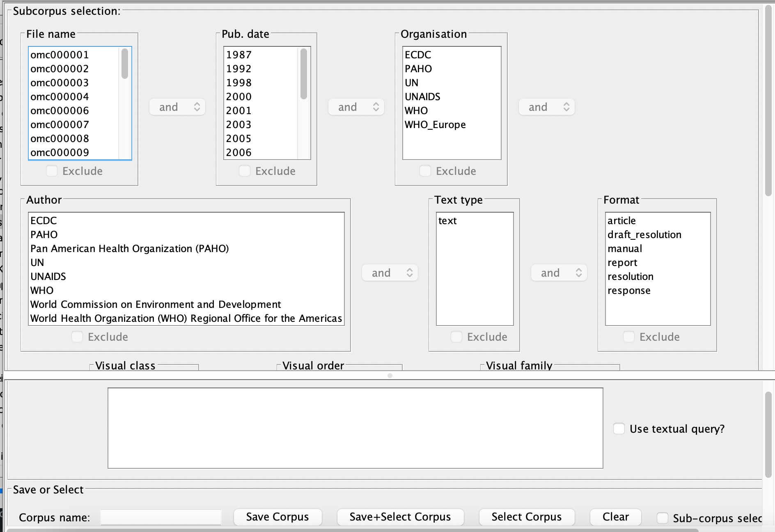Check Exclude under Pub. date list
The height and width of the screenshot is (532, 775).
(x=245, y=171)
